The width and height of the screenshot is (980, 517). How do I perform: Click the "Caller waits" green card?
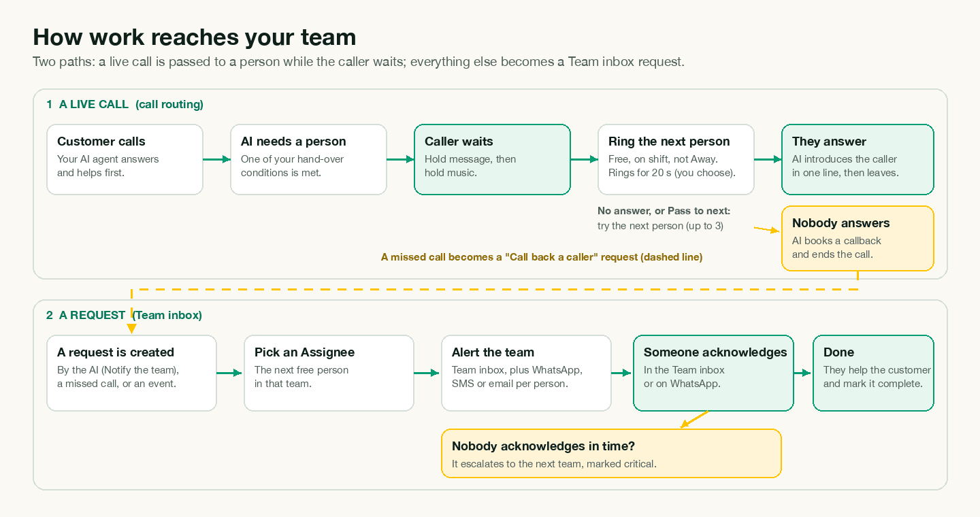point(492,159)
